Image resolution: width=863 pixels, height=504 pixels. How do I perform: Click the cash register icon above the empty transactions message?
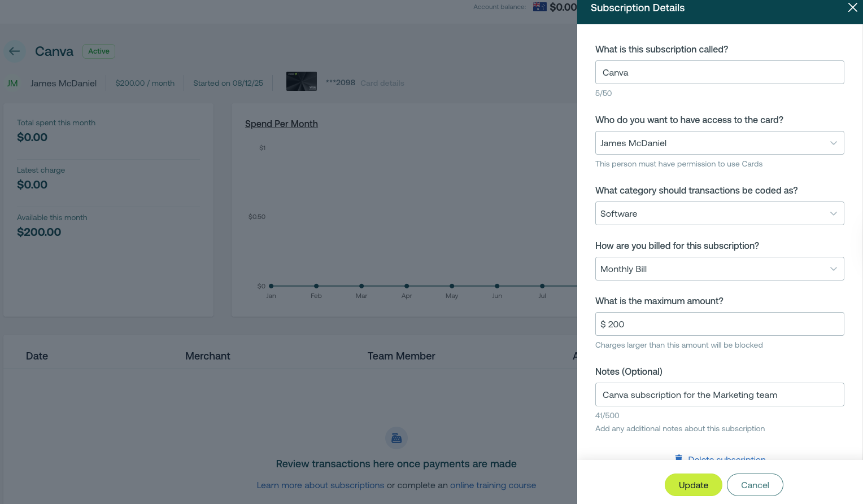coord(396,438)
